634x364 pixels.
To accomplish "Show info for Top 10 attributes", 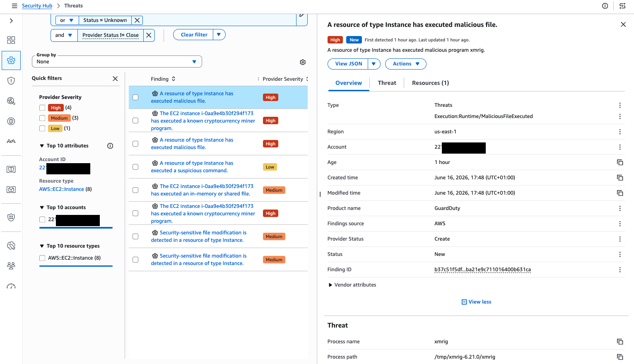I will [x=110, y=146].
